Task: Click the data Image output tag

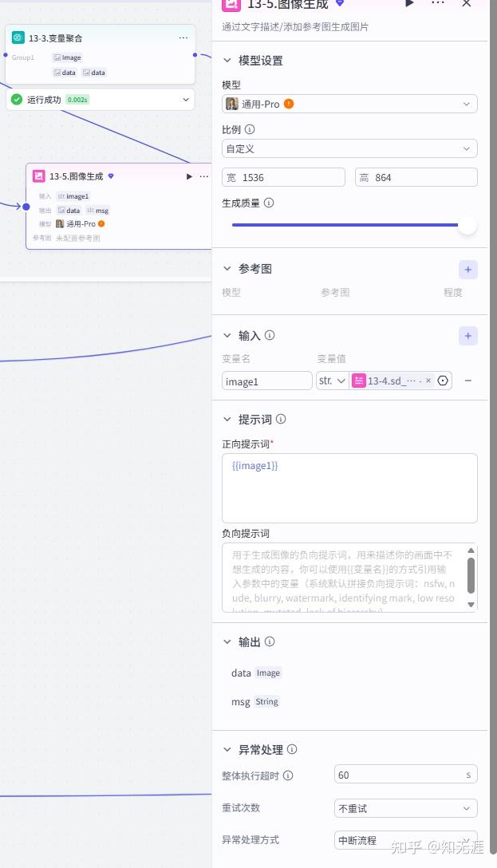Action: click(x=268, y=673)
